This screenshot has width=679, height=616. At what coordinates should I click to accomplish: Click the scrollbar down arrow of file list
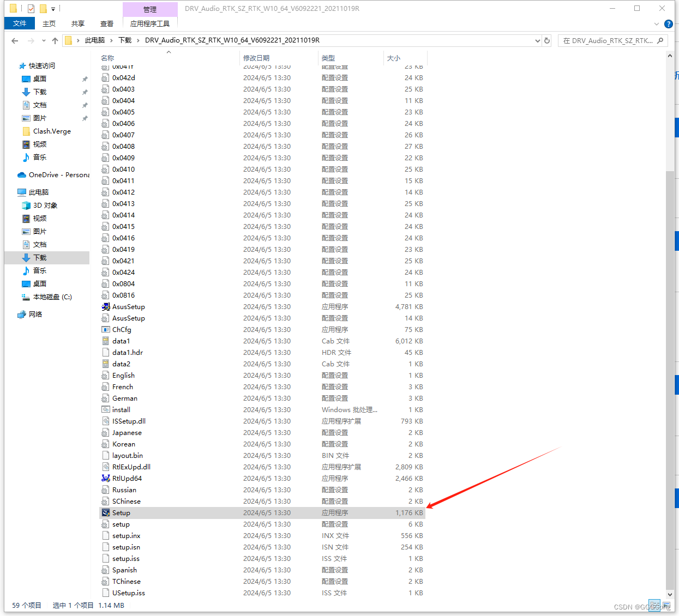(670, 595)
